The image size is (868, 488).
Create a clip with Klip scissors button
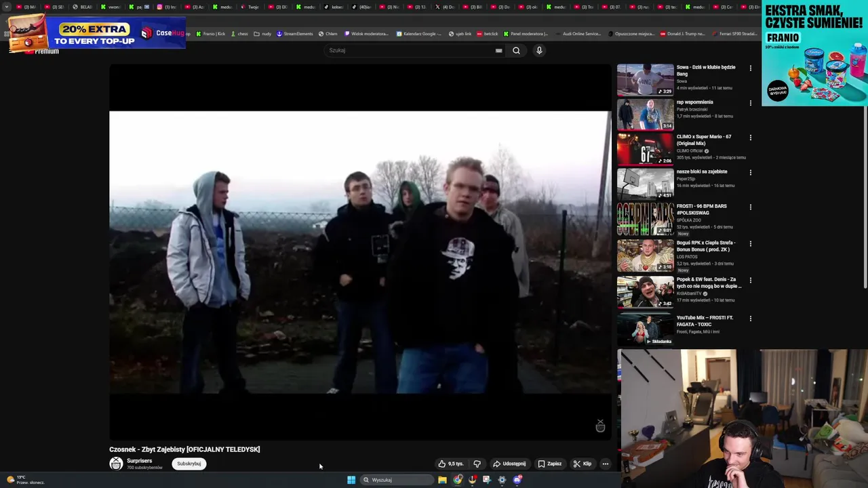pos(582,464)
